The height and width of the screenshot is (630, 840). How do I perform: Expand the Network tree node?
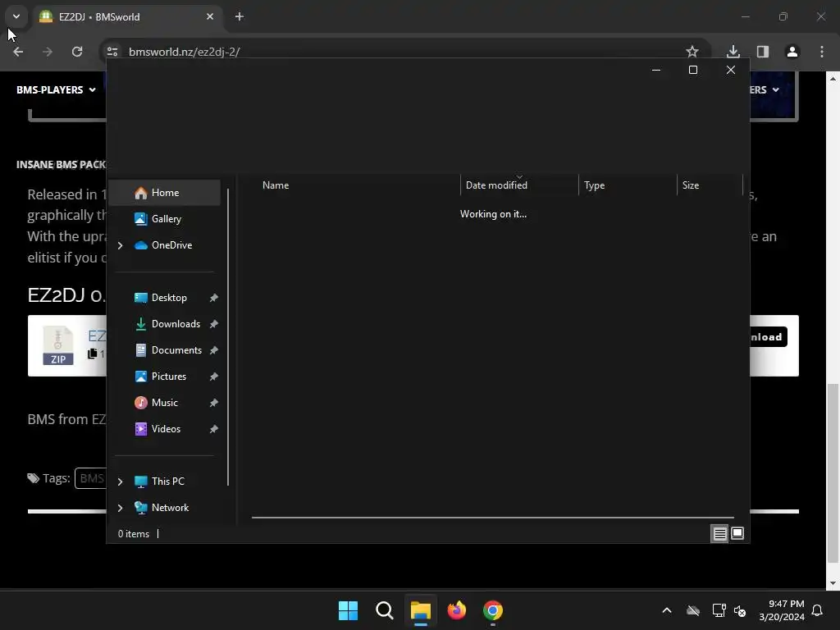(x=121, y=508)
